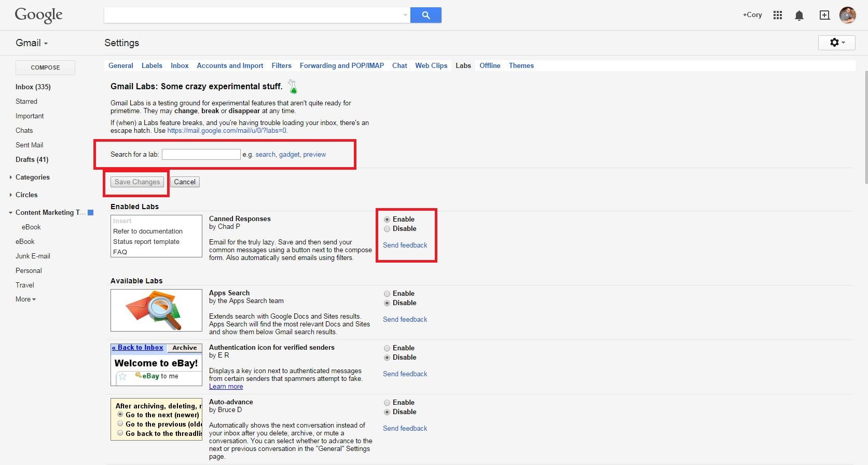Open the Google apps grid
This screenshot has height=465, width=868.
[777, 16]
